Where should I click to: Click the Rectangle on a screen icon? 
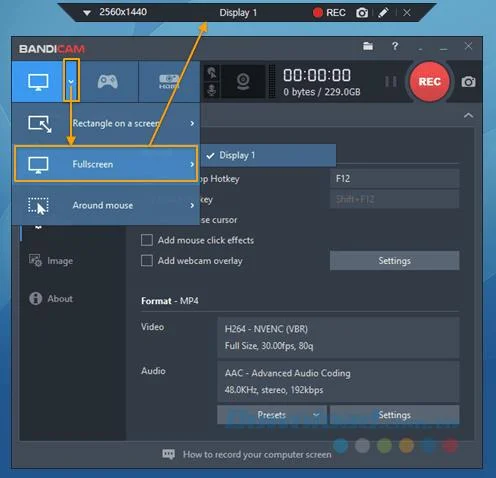coord(40,124)
